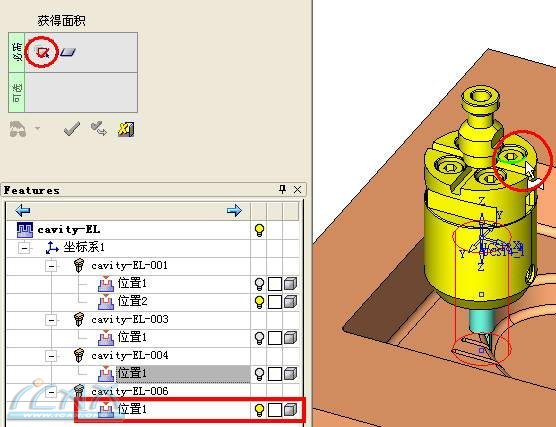Click the preview glasses icon

(x=18, y=129)
